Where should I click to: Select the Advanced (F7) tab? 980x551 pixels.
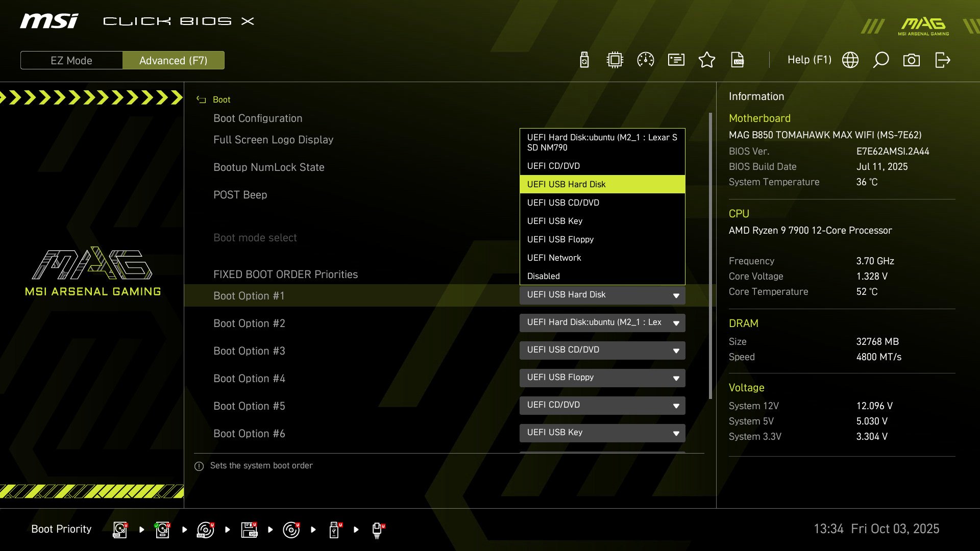coord(173,60)
